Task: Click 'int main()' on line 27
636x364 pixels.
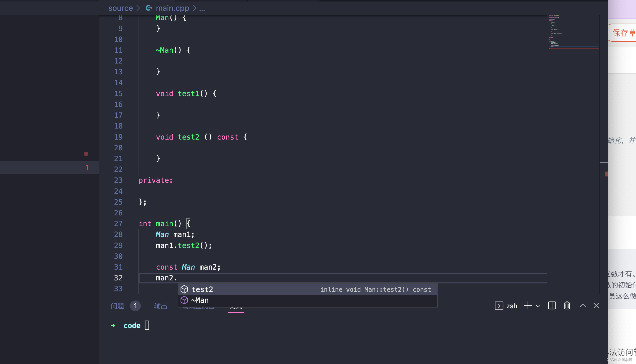Action: (160, 224)
